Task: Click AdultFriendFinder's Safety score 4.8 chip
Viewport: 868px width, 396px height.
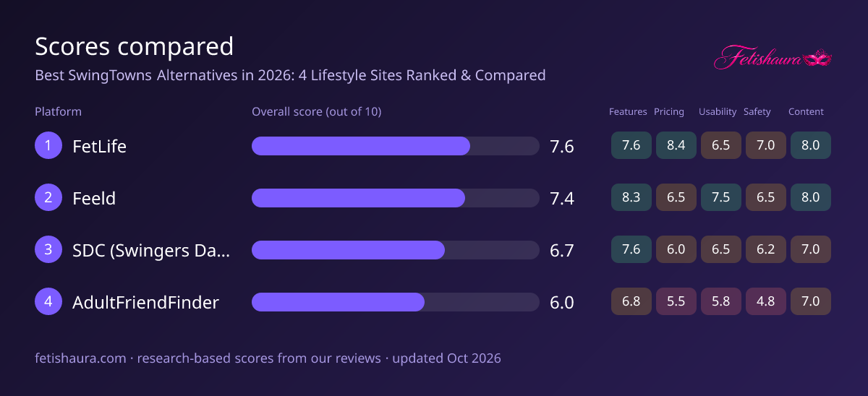Action: click(766, 301)
